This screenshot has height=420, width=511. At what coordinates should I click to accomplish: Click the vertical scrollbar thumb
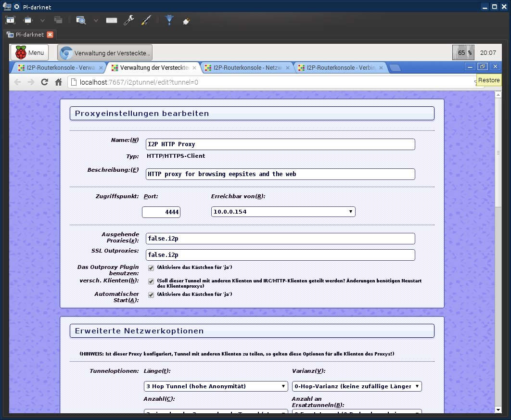(498, 152)
